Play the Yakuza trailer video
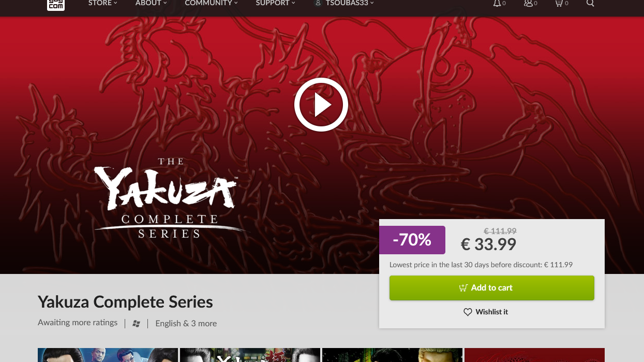The width and height of the screenshot is (644, 362). tap(321, 105)
